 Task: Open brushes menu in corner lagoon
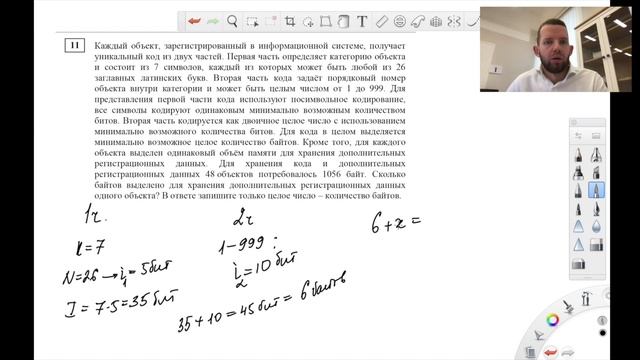(568, 307)
